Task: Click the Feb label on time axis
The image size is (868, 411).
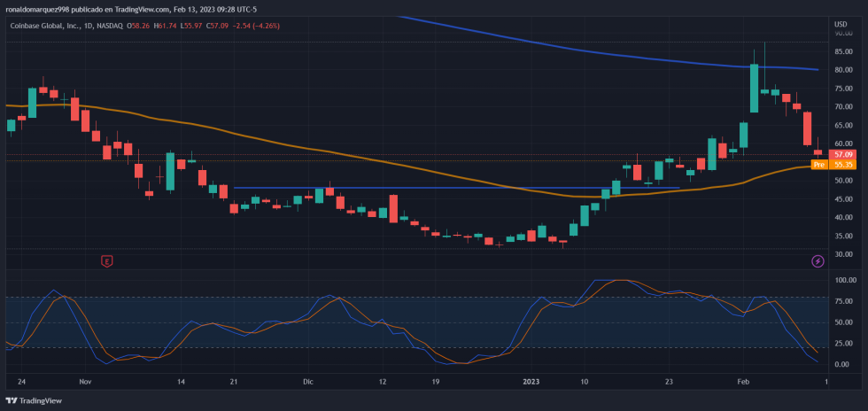Action: [743, 382]
